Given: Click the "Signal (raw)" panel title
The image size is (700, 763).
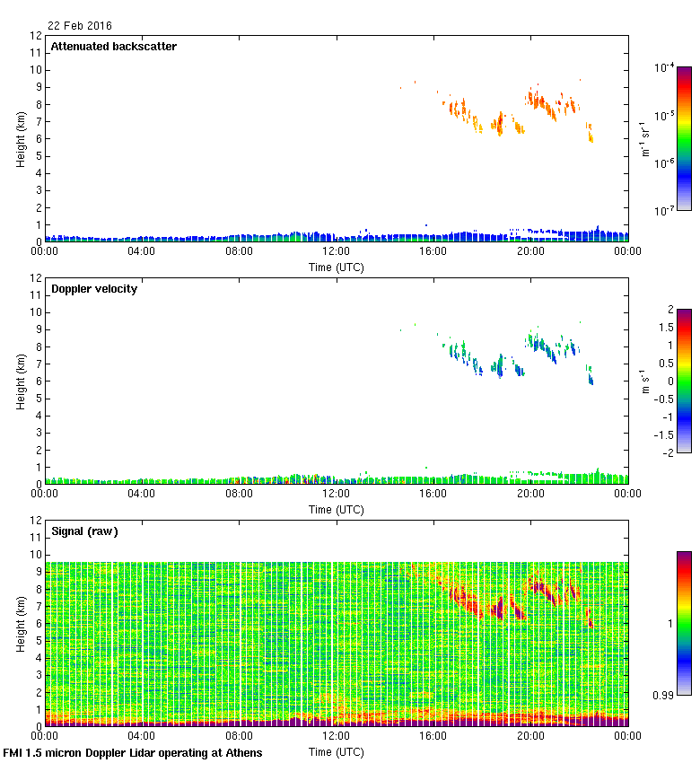Looking at the screenshot, I should [84, 531].
